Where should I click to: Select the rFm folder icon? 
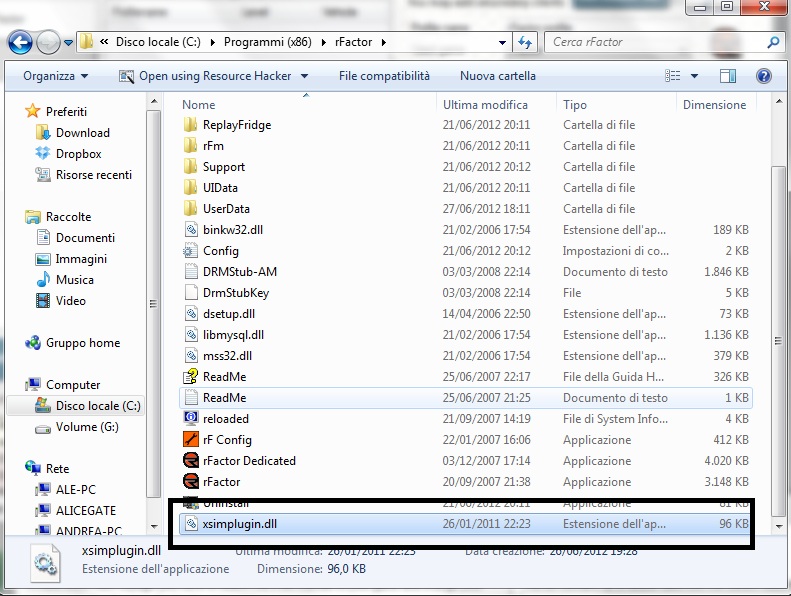[191, 146]
